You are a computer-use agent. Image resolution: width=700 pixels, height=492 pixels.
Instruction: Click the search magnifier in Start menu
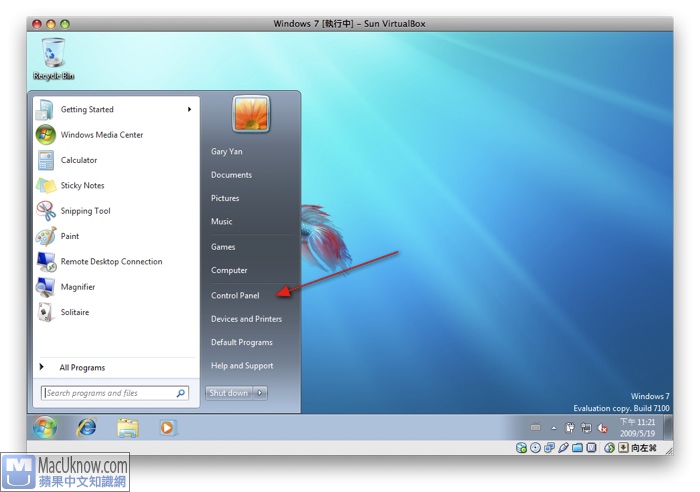pyautogui.click(x=181, y=393)
